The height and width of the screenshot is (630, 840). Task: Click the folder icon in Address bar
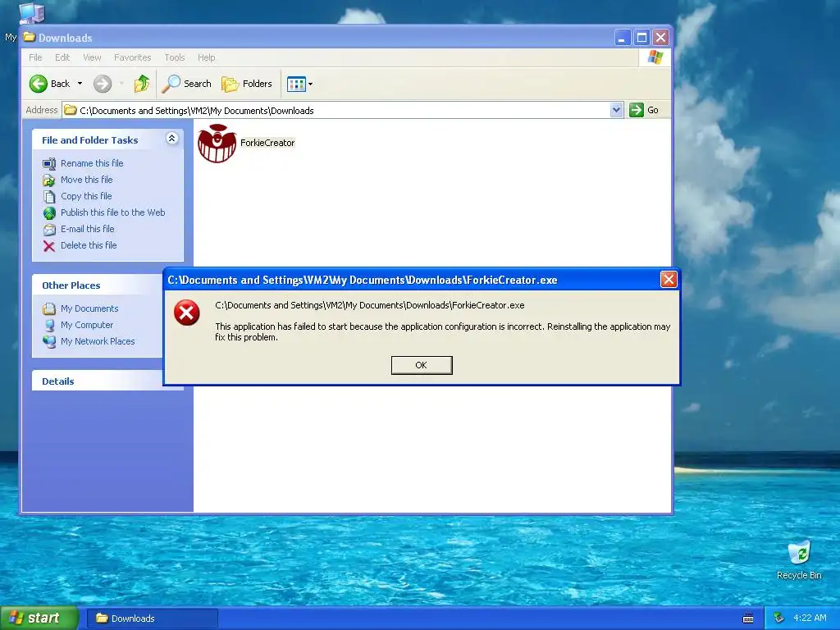71,111
